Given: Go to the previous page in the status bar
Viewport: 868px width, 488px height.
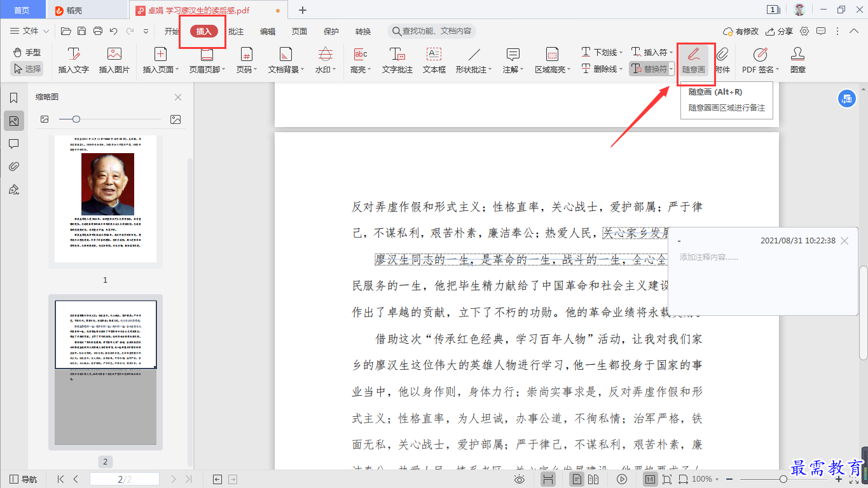Looking at the screenshot, I should click(76, 479).
